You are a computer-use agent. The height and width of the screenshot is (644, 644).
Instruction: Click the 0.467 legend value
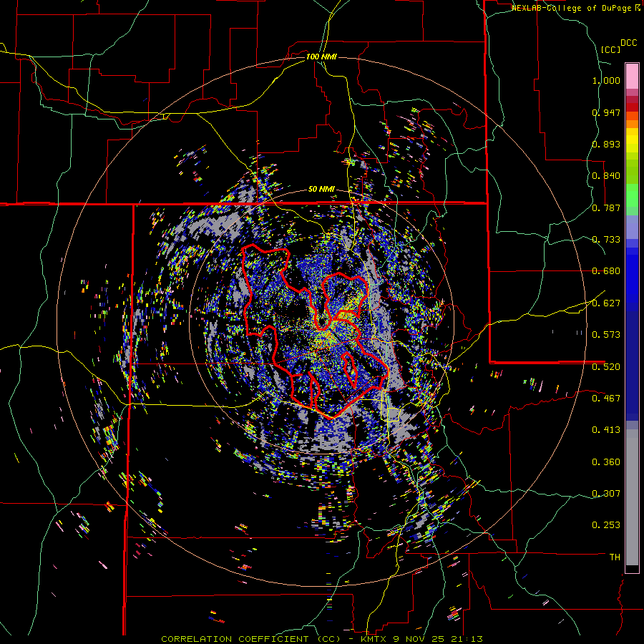click(x=606, y=399)
